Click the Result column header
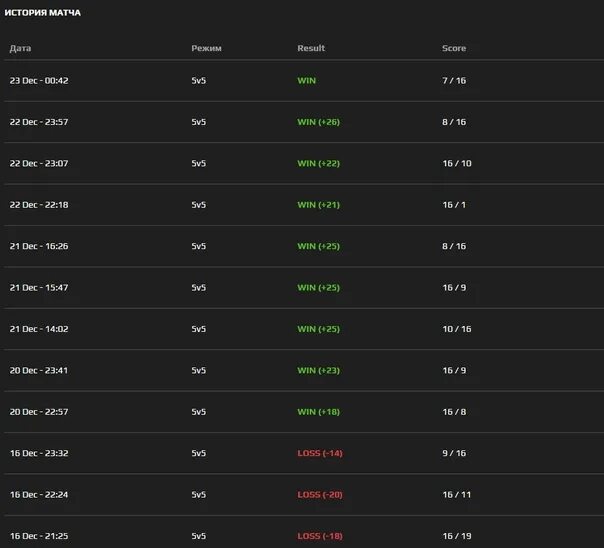 [311, 48]
